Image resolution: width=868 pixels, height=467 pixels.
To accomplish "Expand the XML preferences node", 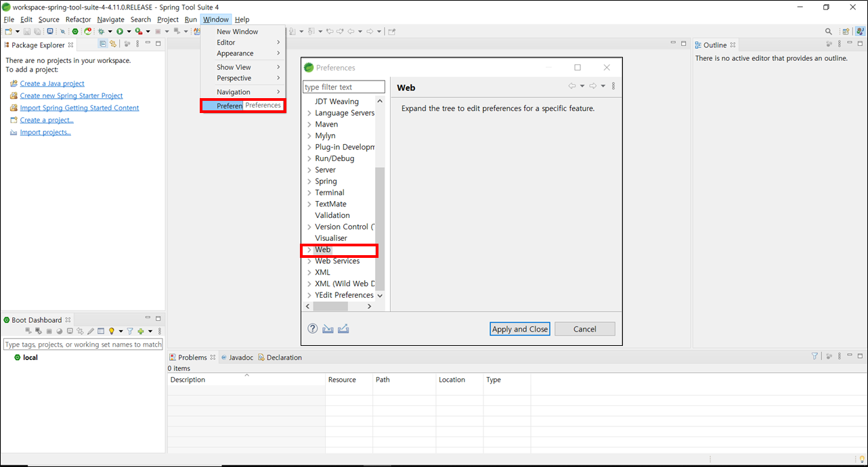I will point(309,272).
